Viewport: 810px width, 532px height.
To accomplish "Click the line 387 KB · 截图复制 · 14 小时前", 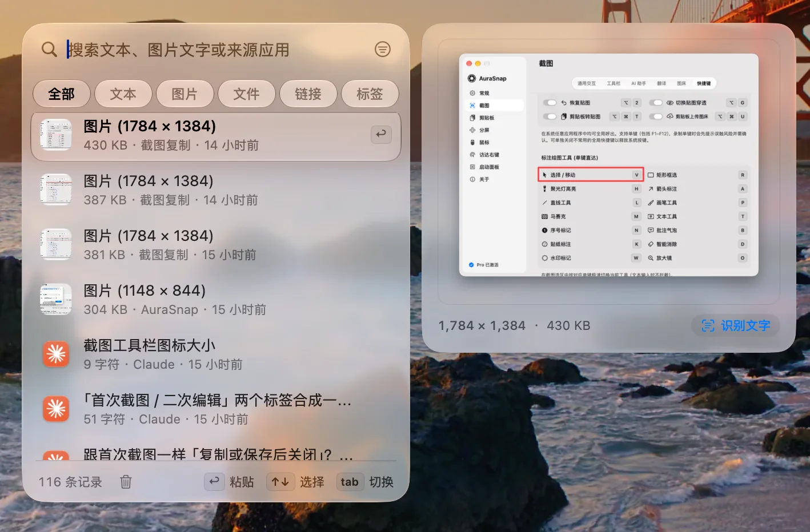I will (171, 200).
